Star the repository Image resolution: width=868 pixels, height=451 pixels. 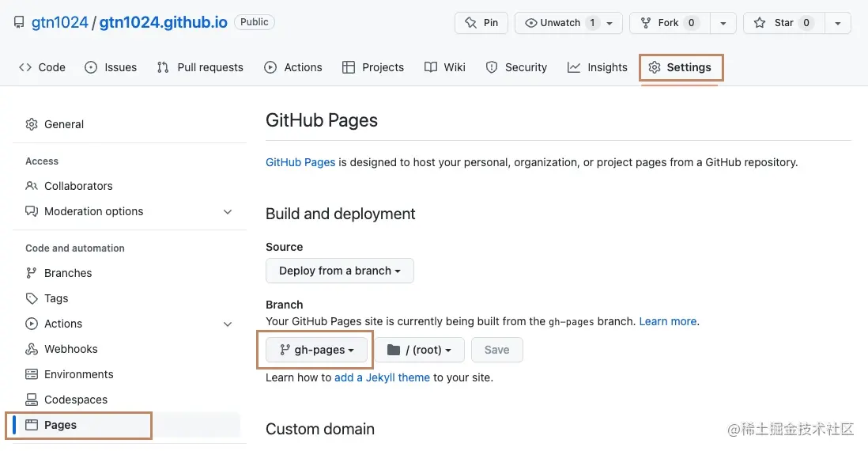[784, 23]
